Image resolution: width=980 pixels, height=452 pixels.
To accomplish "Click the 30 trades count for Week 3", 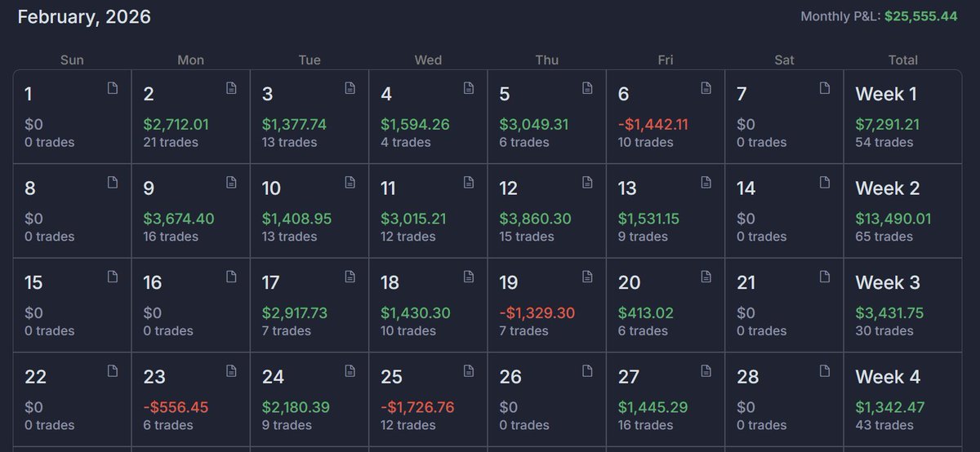I will pyautogui.click(x=884, y=331).
